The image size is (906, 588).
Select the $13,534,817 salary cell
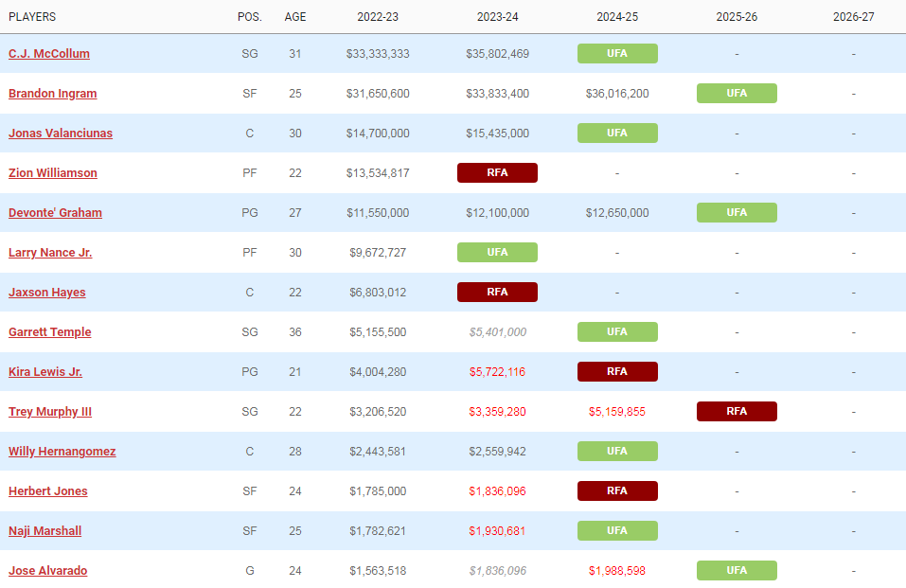coord(378,173)
